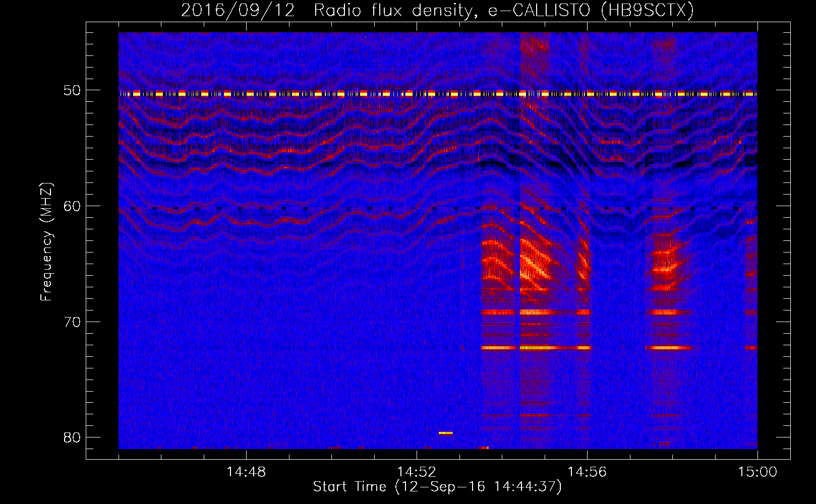Image resolution: width=816 pixels, height=504 pixels.
Task: Click the short yellow dash near 80 MHz
Action: point(446,433)
